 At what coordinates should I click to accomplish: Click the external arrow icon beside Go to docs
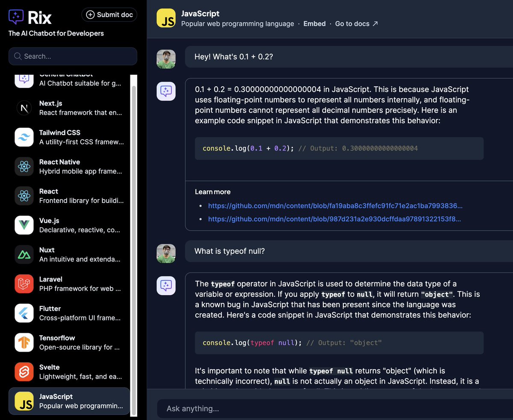coord(375,24)
